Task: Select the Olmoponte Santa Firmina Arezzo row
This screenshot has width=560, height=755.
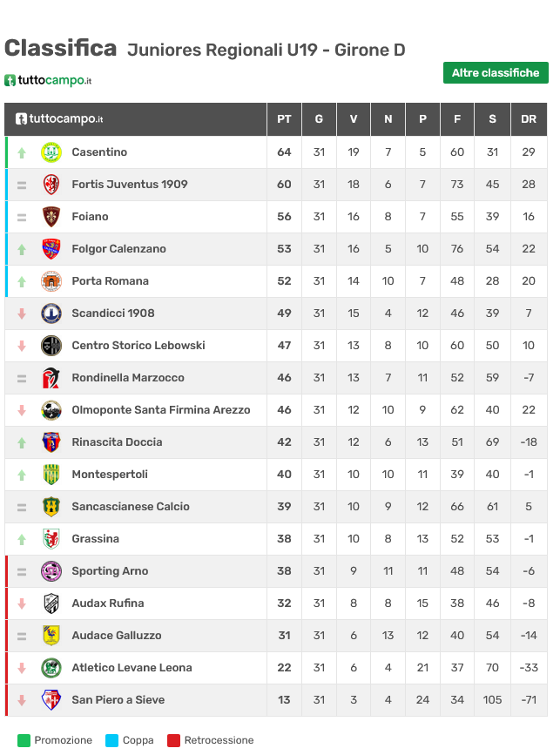Action: point(276,410)
